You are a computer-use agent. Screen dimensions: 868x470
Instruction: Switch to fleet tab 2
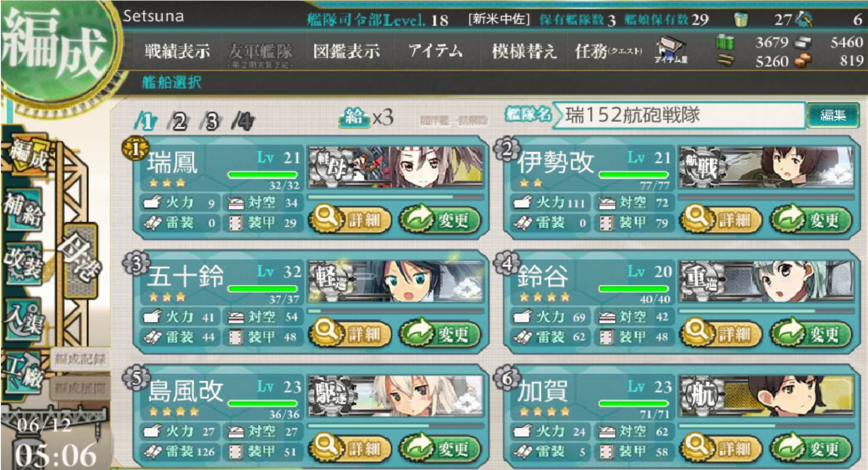pyautogui.click(x=179, y=121)
